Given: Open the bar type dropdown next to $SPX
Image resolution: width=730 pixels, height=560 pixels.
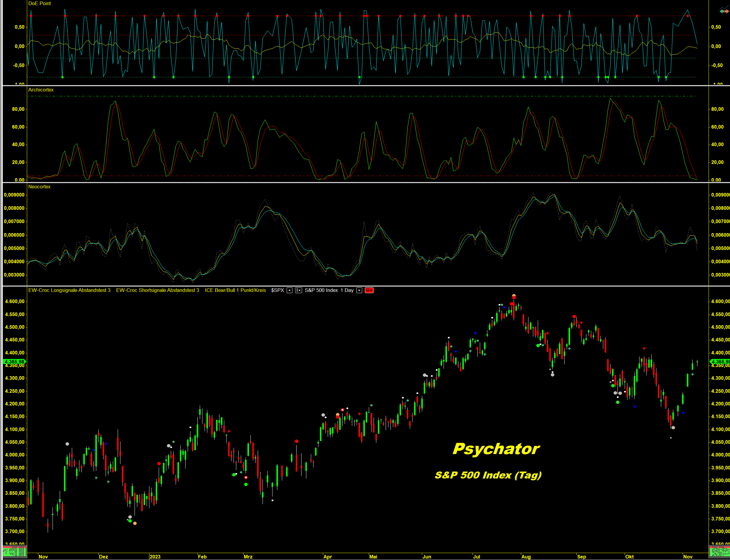Looking at the screenshot, I should coord(298,290).
